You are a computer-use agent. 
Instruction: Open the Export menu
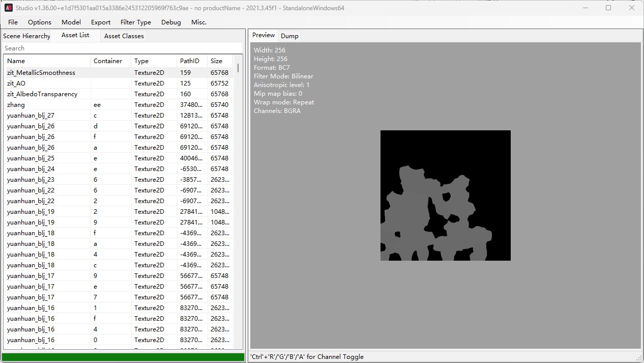(101, 22)
